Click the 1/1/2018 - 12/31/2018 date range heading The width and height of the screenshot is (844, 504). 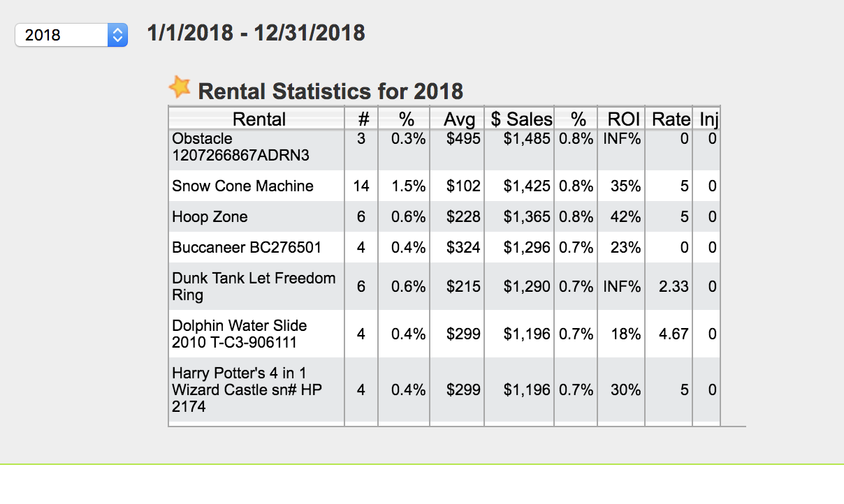[x=256, y=33]
